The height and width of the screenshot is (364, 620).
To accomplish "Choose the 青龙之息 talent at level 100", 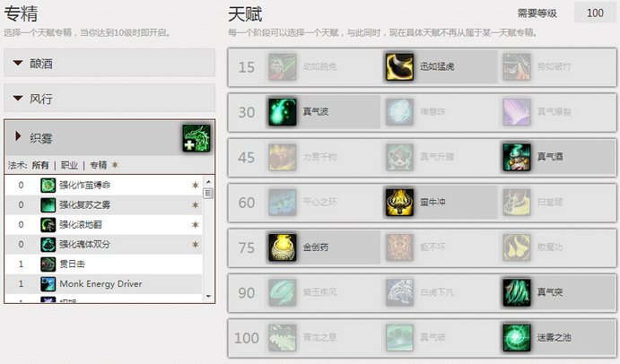I will tap(322, 337).
